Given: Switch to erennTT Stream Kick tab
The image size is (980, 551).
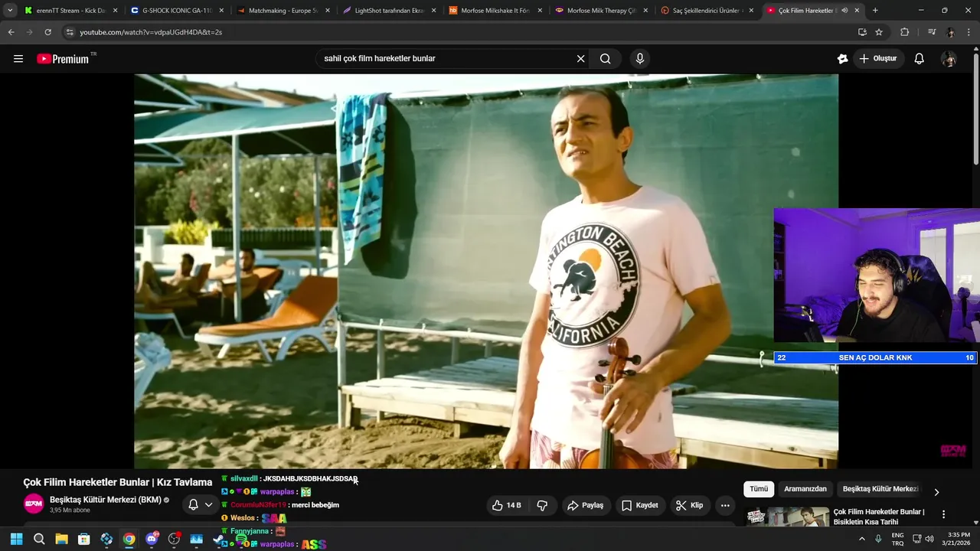Looking at the screenshot, I should pyautogui.click(x=70, y=11).
